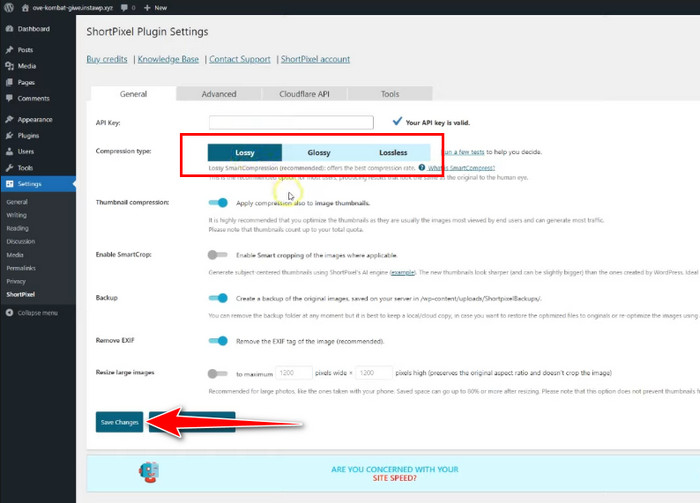700x503 pixels.
Task: Click the Settings sliders icon
Action: [x=9, y=184]
